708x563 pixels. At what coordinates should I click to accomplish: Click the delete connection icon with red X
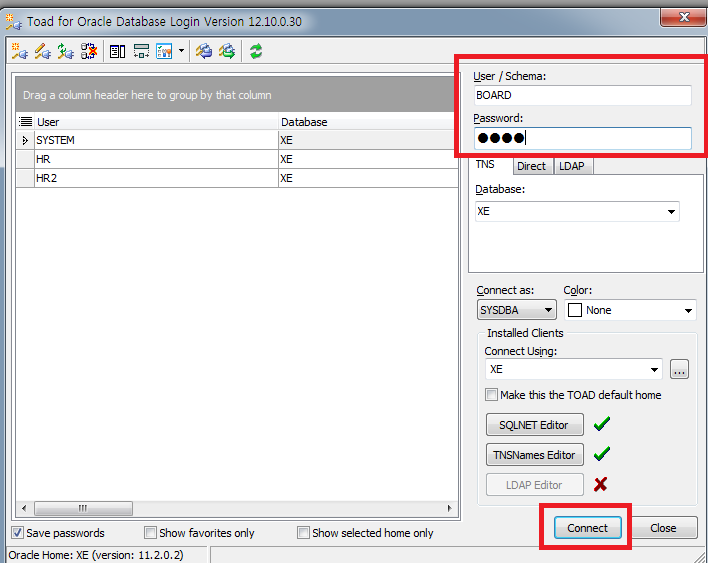click(89, 51)
